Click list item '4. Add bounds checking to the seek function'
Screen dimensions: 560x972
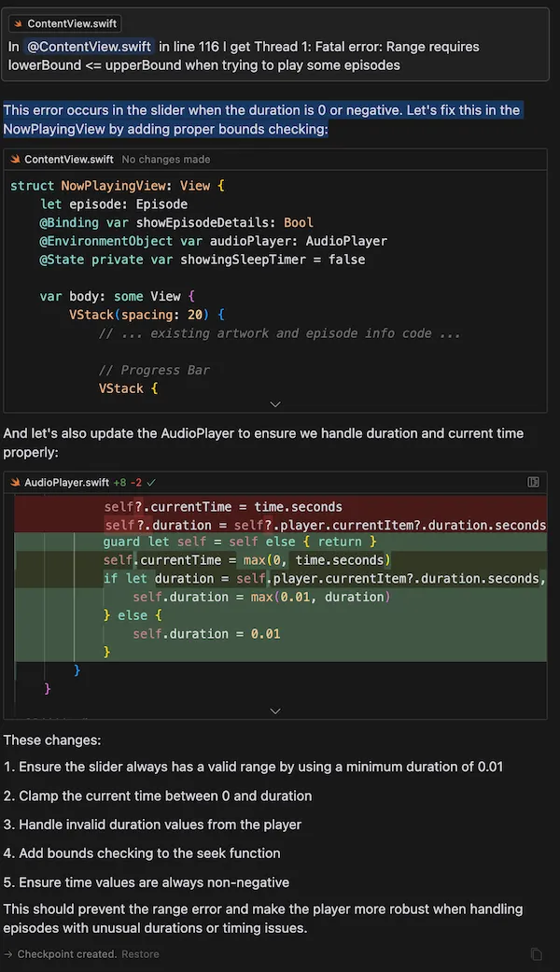[x=142, y=853]
